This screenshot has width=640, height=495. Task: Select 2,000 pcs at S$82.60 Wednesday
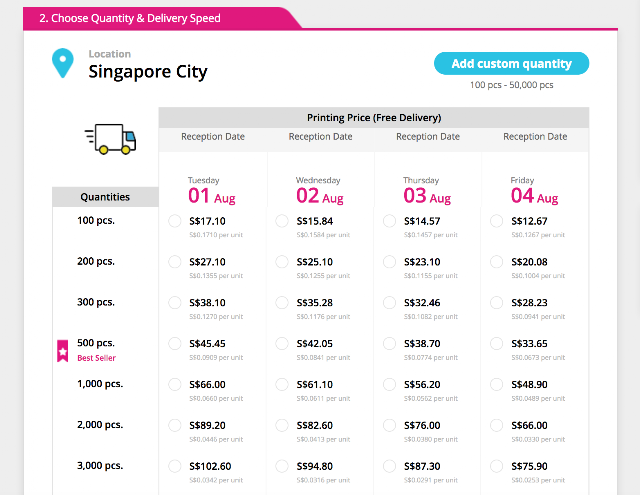point(282,425)
